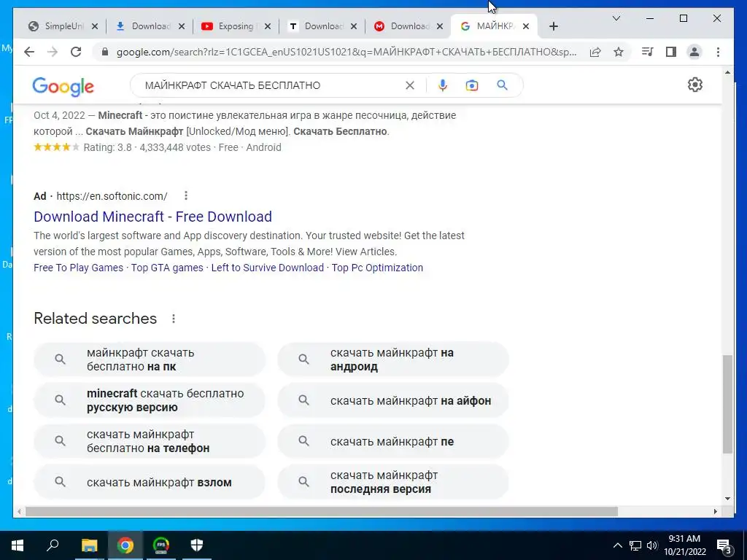747x560 pixels.
Task: Close the active Google search tab
Action: [x=526, y=27]
